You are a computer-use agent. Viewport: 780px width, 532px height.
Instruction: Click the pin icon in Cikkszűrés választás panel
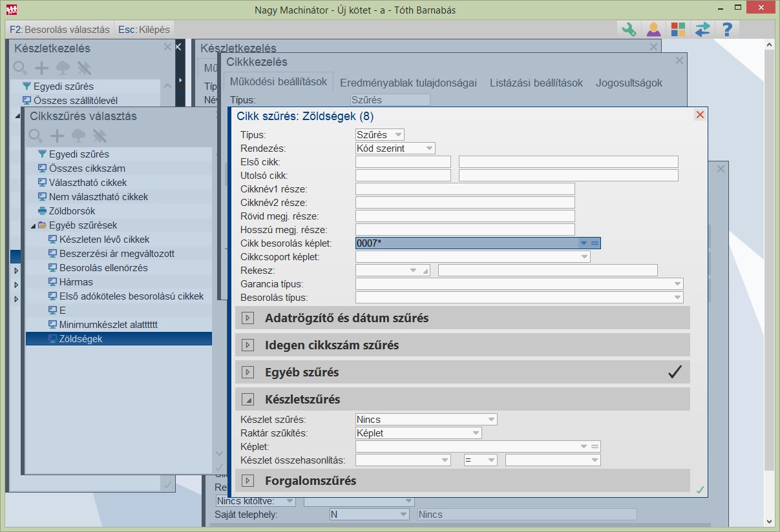(99, 136)
